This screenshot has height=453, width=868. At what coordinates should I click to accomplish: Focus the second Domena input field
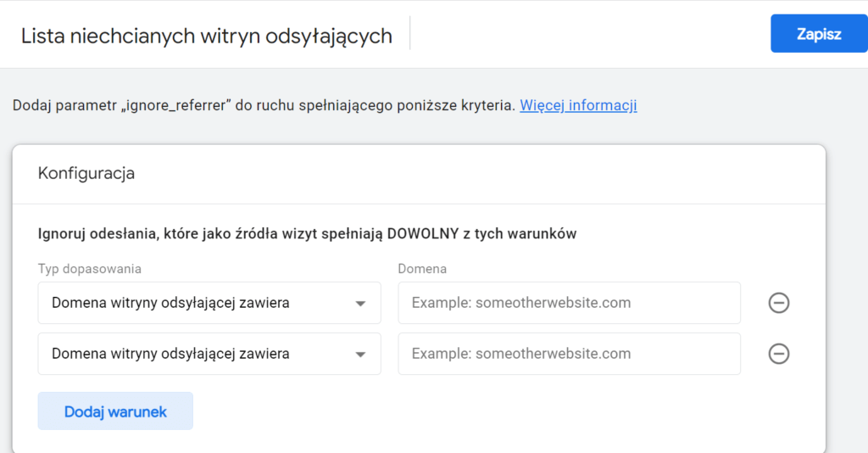[569, 354]
